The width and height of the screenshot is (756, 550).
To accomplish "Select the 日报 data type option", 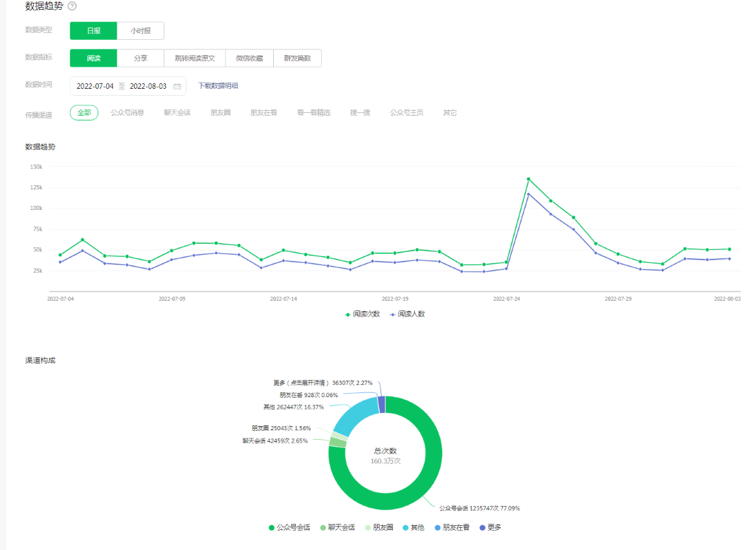I will 94,31.
